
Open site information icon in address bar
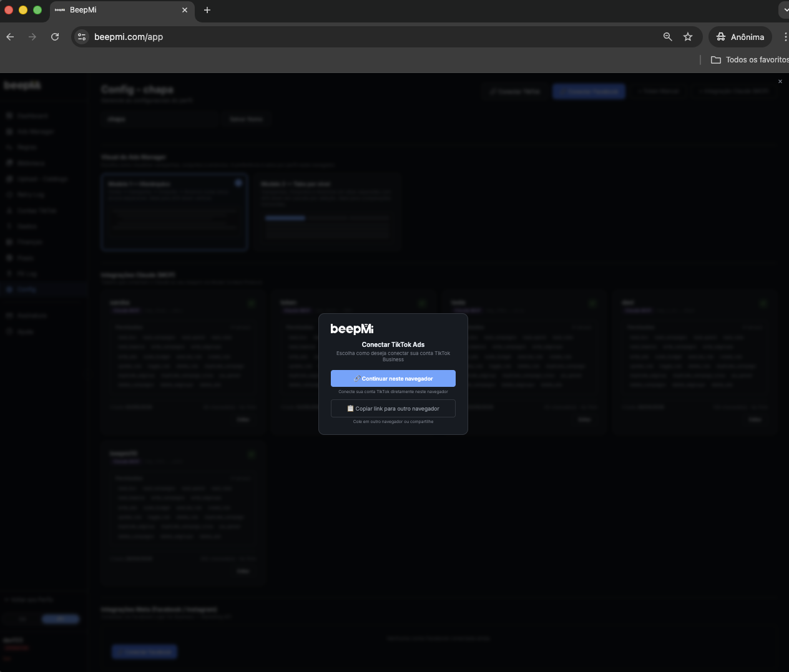(x=82, y=37)
